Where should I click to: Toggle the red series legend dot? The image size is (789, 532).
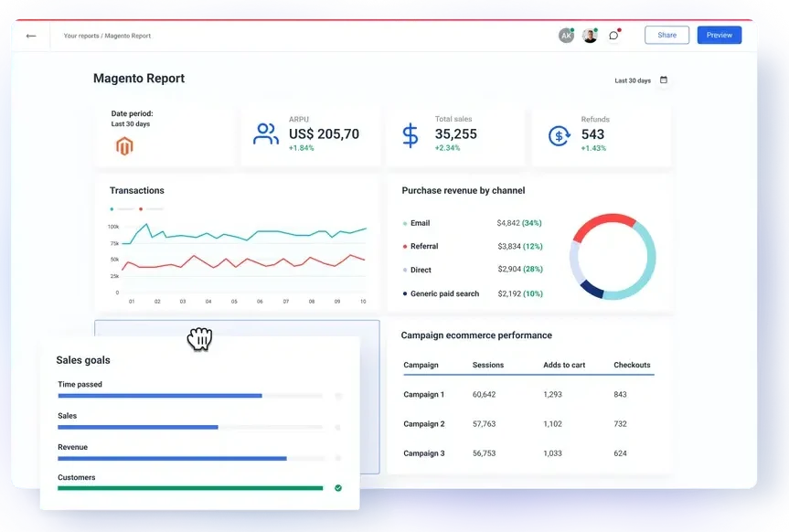pyautogui.click(x=141, y=209)
